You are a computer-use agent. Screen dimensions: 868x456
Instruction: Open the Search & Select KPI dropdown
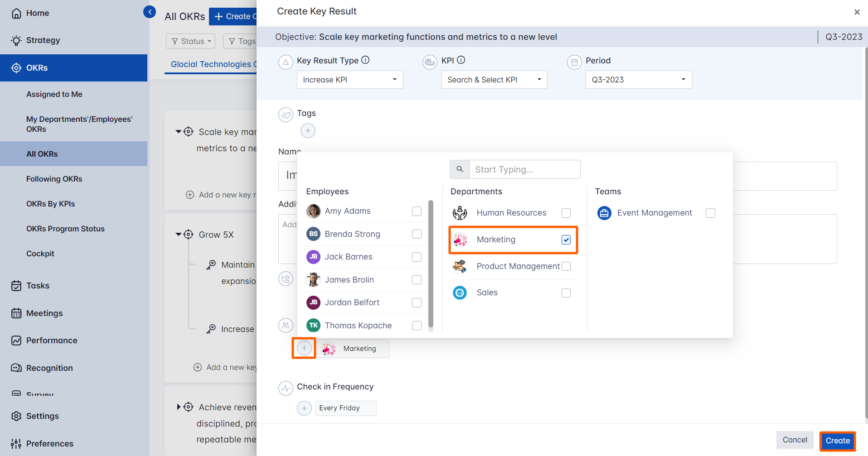[x=494, y=80]
